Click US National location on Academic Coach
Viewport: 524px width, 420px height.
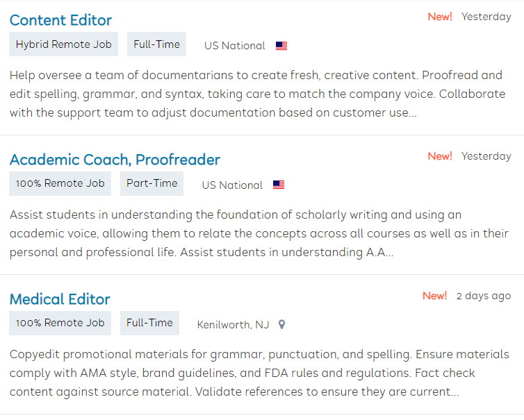232,185
